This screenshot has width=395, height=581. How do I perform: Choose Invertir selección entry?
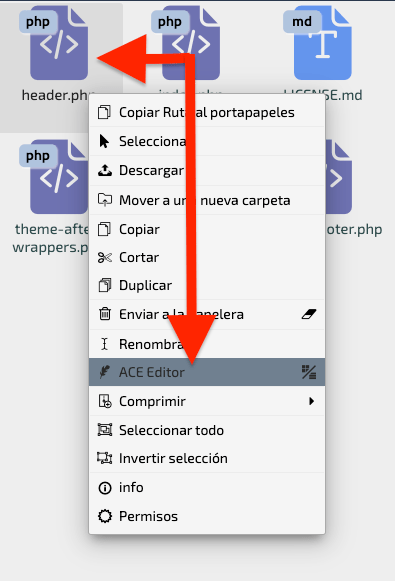point(207,458)
